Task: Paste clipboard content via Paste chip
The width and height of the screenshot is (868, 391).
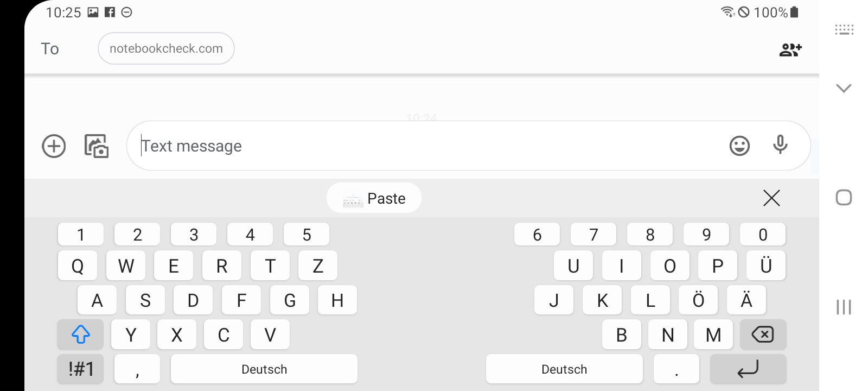Action: point(374,198)
